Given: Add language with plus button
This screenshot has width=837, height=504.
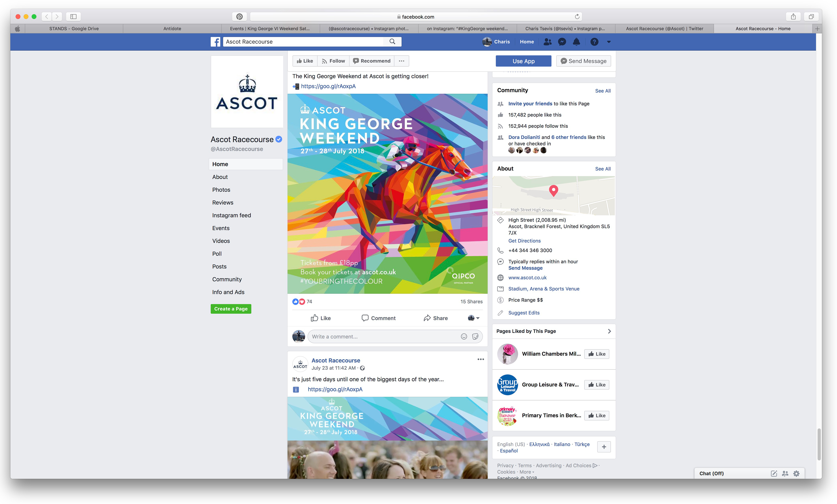Looking at the screenshot, I should point(604,447).
